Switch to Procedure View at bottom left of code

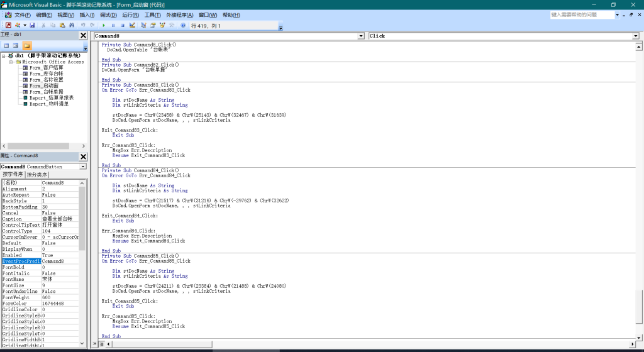pyautogui.click(x=94, y=344)
